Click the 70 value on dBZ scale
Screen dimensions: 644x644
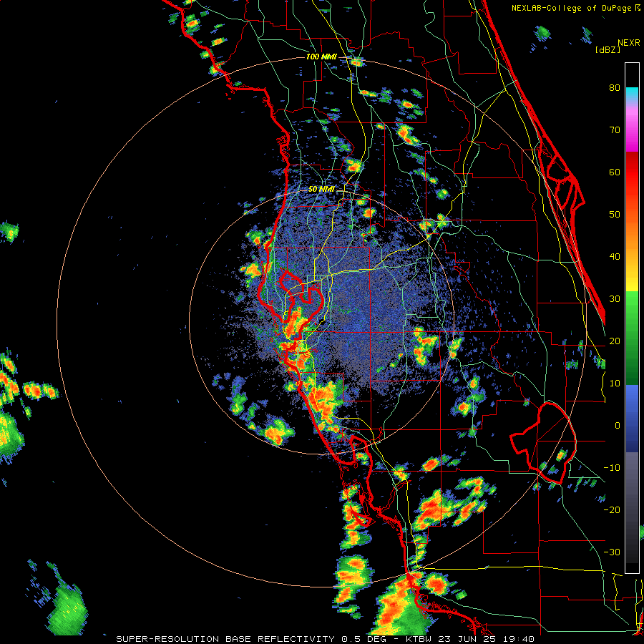(615, 130)
